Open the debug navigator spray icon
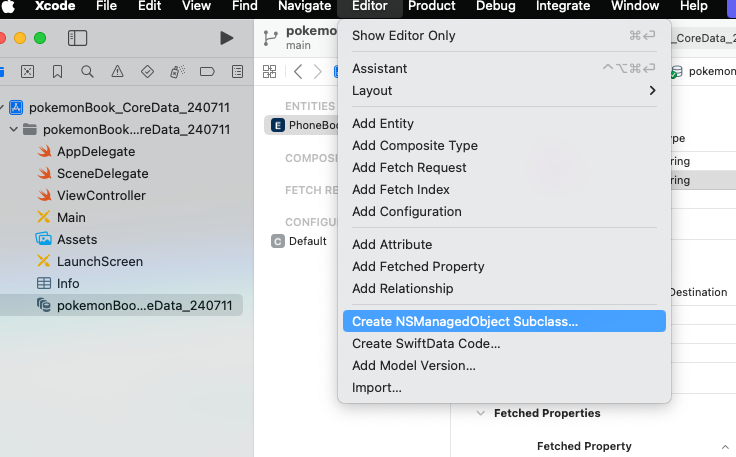The width and height of the screenshot is (736, 457). point(177,71)
